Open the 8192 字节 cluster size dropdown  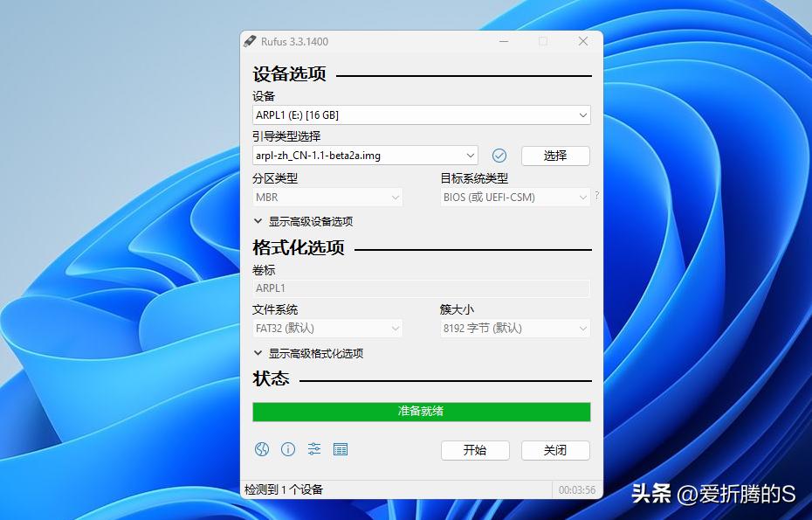[x=514, y=328]
